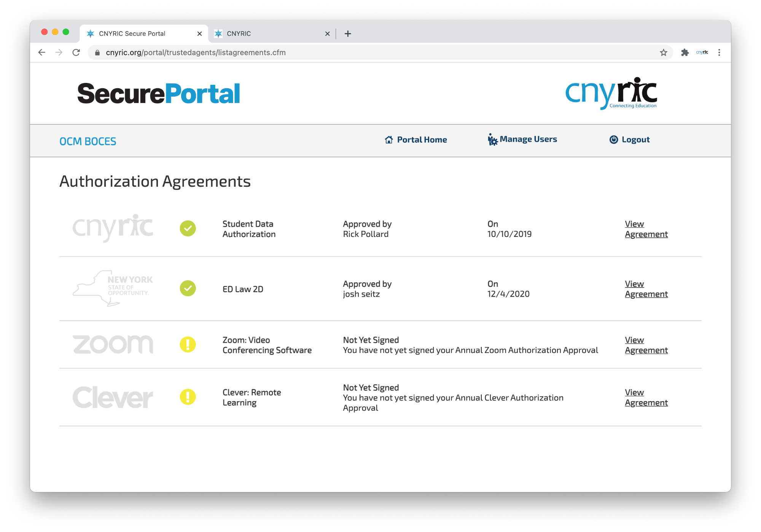Log out via the Logout link
Screen dimensions: 761x532
click(x=630, y=140)
